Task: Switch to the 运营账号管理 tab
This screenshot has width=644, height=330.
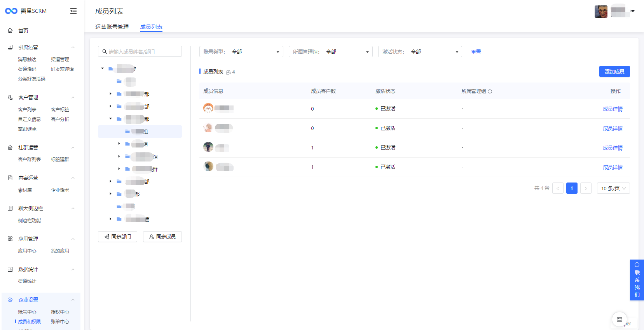Action: point(112,27)
